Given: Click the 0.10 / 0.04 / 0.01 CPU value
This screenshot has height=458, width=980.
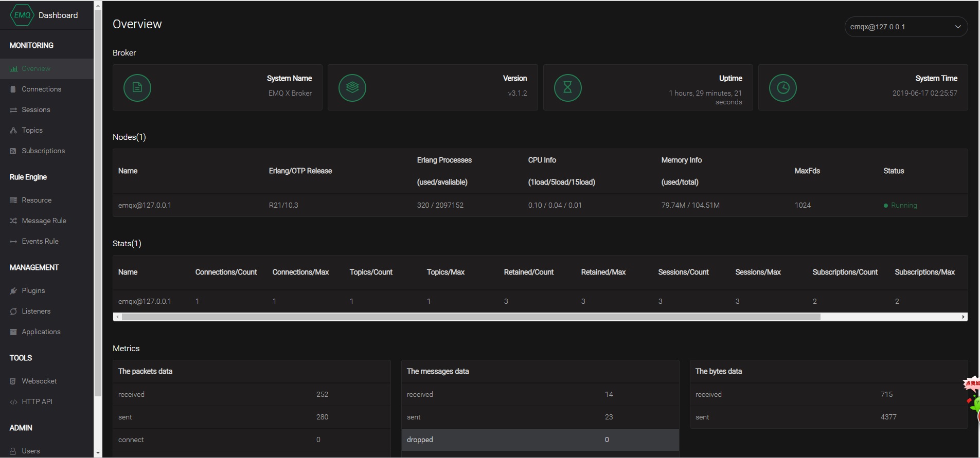Looking at the screenshot, I should coord(555,205).
